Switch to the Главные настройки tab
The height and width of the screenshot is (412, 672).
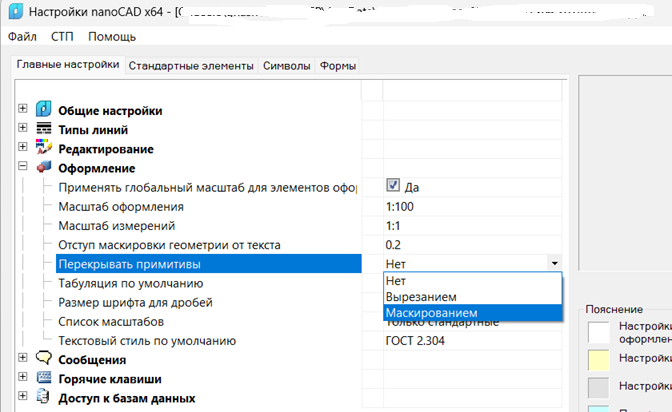68,65
